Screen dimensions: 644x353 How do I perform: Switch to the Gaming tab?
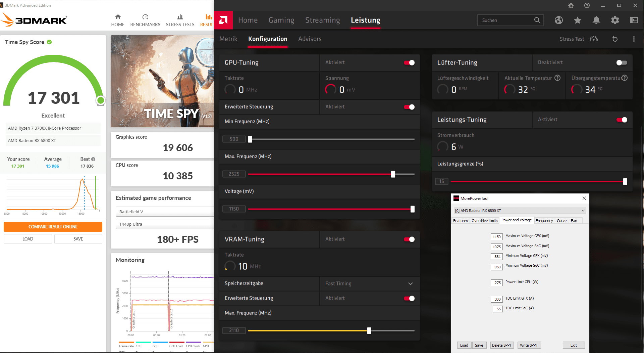pos(281,20)
